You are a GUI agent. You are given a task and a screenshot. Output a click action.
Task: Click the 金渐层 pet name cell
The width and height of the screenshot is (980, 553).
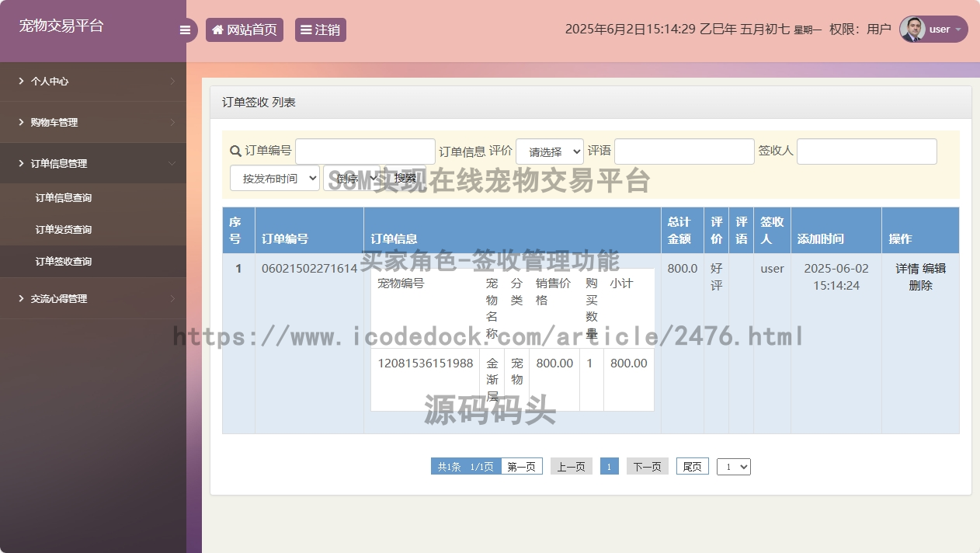tap(492, 380)
